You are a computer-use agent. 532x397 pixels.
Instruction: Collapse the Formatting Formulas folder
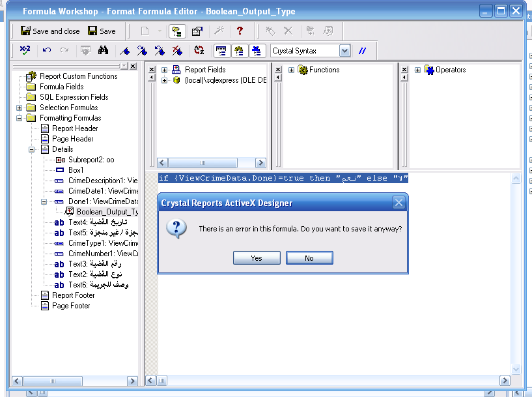20,118
